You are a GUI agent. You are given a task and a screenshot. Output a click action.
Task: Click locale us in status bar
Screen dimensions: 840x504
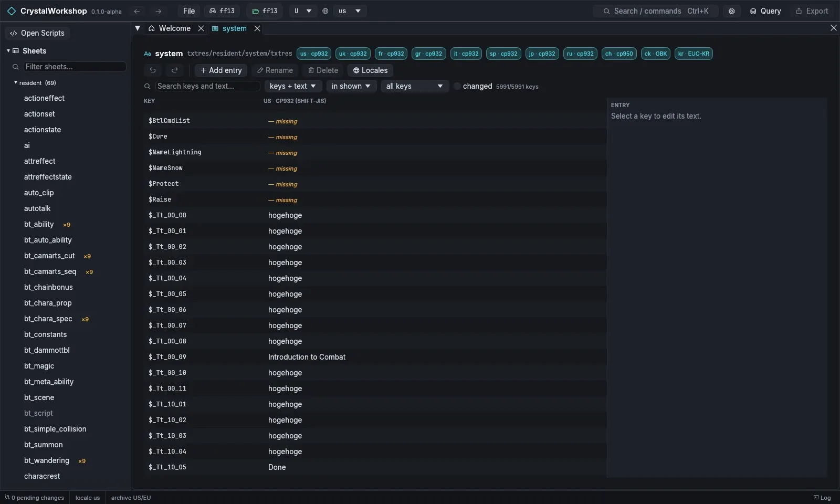[88, 498]
